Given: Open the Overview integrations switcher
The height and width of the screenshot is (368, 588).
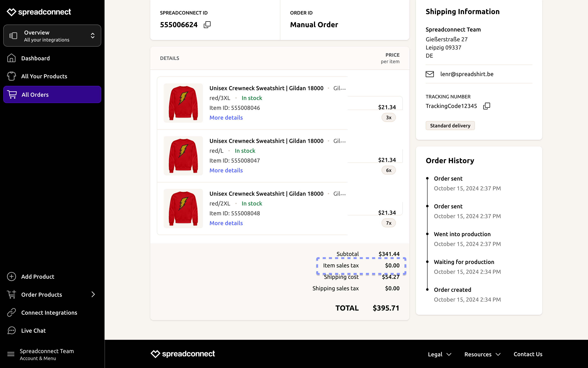Looking at the screenshot, I should pos(52,36).
